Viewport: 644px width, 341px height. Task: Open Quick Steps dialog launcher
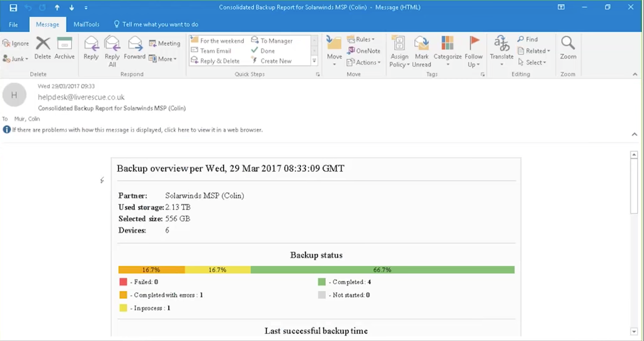coord(318,75)
